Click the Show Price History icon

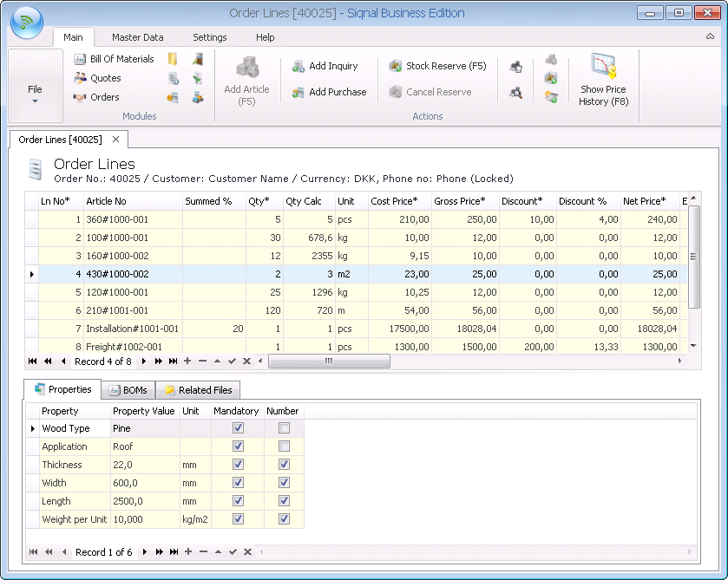coord(603,68)
